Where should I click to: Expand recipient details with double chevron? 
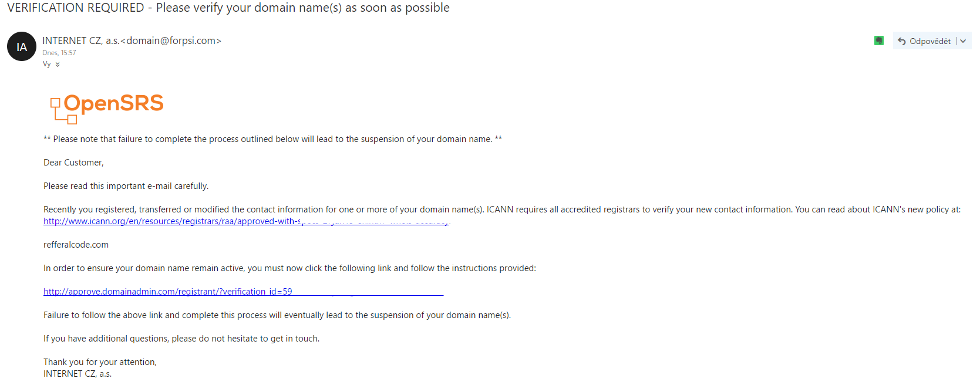click(x=58, y=65)
